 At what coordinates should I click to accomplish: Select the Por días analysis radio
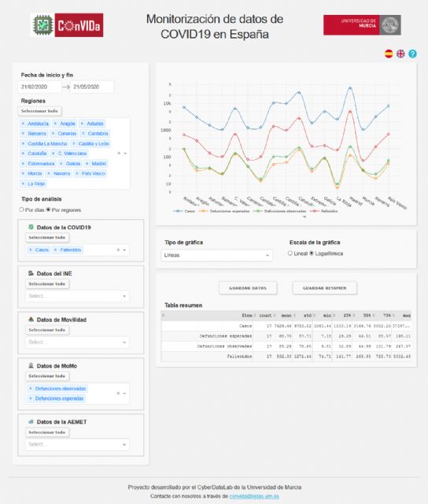pos(21,209)
